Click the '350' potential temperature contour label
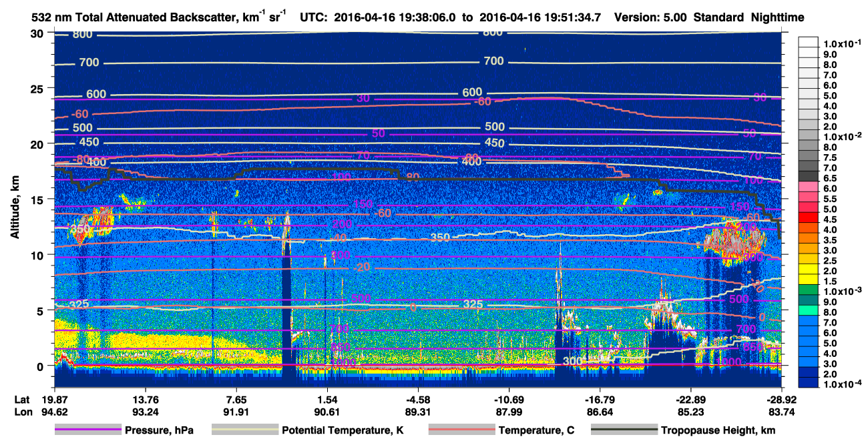Viewport: 868px width, 445px height. 440,237
